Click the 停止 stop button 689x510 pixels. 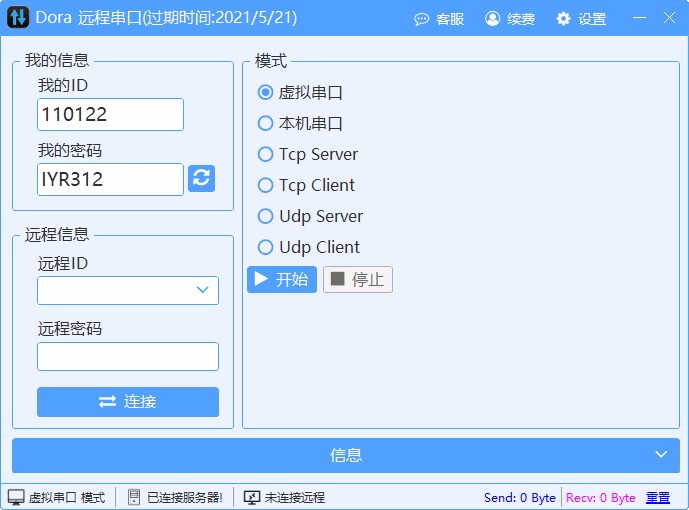[x=358, y=279]
